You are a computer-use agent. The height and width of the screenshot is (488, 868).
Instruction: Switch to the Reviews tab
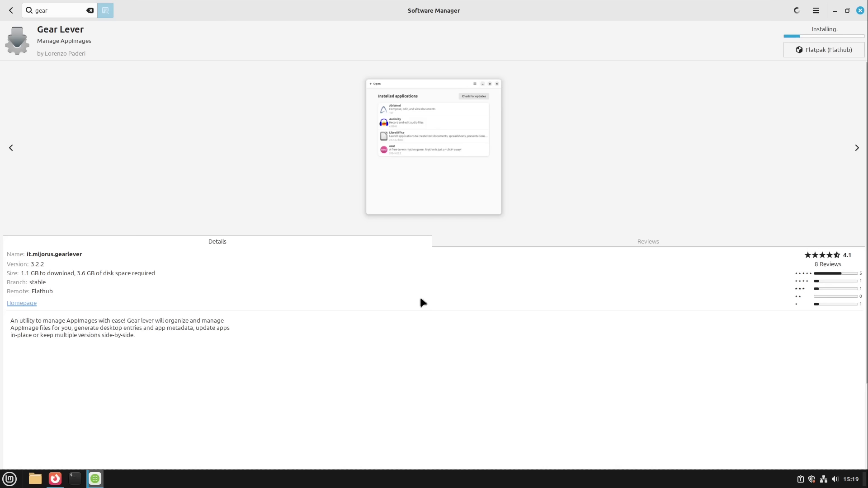648,241
